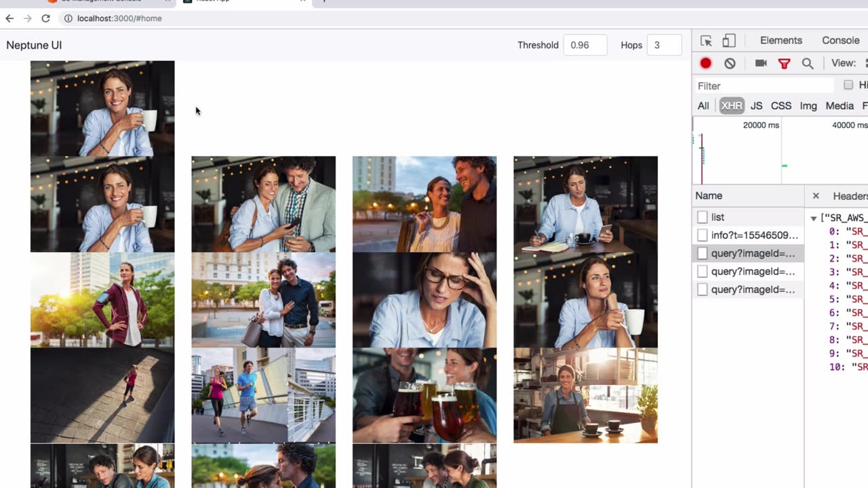Focus the network Filter text box
Viewport: 868px width, 488px height.
pos(764,85)
